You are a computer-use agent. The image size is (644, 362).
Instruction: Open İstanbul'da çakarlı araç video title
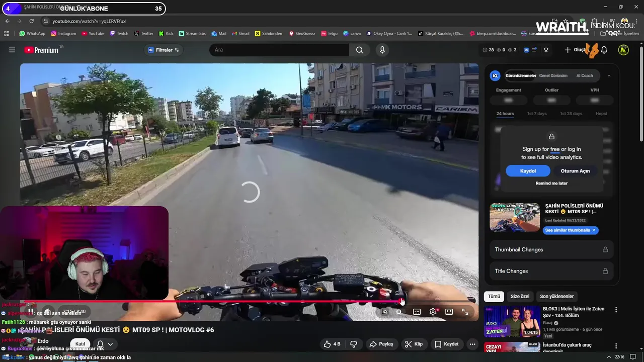(567, 348)
